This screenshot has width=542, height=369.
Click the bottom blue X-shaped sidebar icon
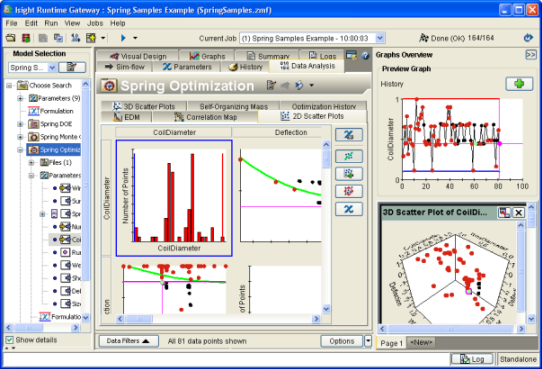(349, 209)
